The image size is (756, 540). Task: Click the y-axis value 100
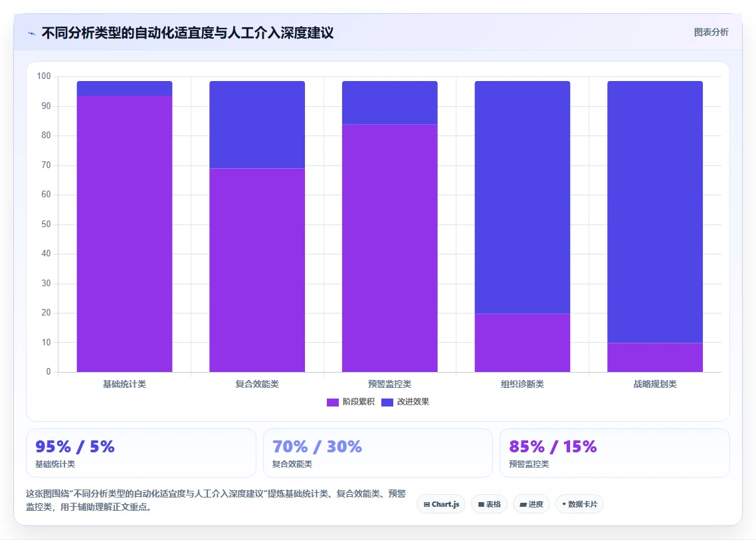(x=43, y=76)
